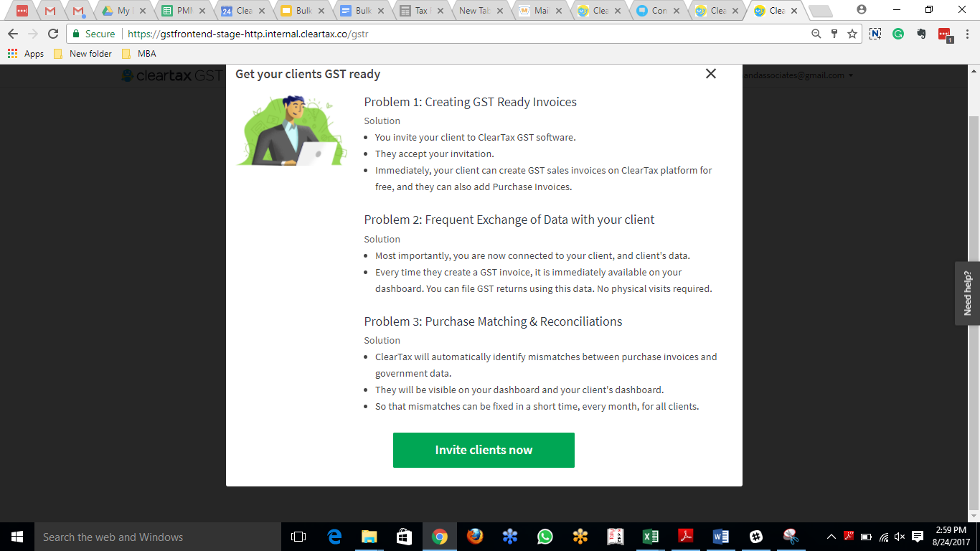Switch to the Tax tab
980x551 pixels.
tap(420, 11)
